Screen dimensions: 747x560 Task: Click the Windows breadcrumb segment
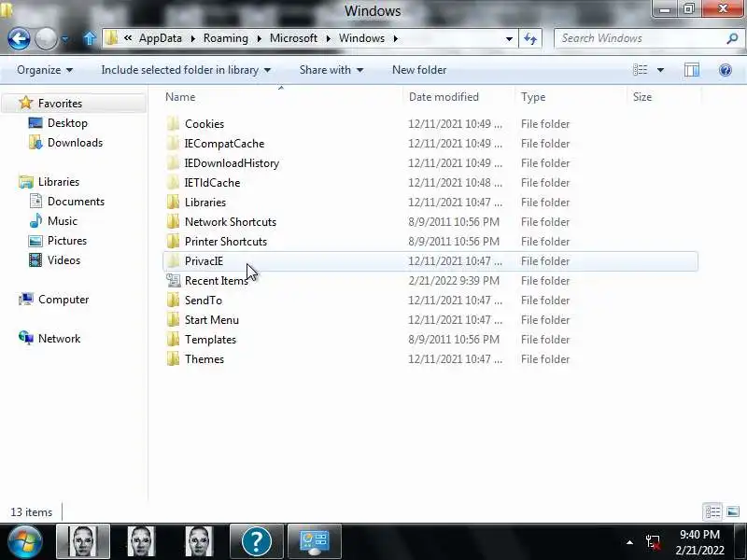361,38
